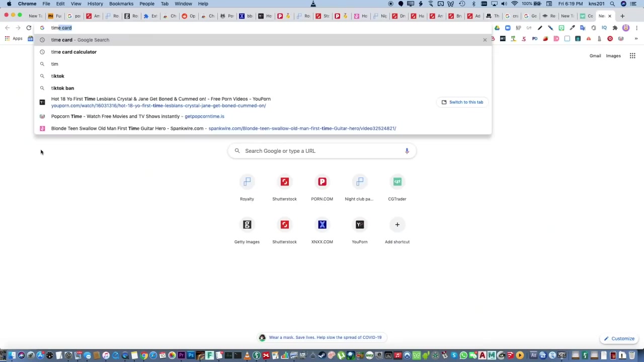Open the Gmail link
Image resolution: width=644 pixels, height=362 pixels.
[595, 56]
